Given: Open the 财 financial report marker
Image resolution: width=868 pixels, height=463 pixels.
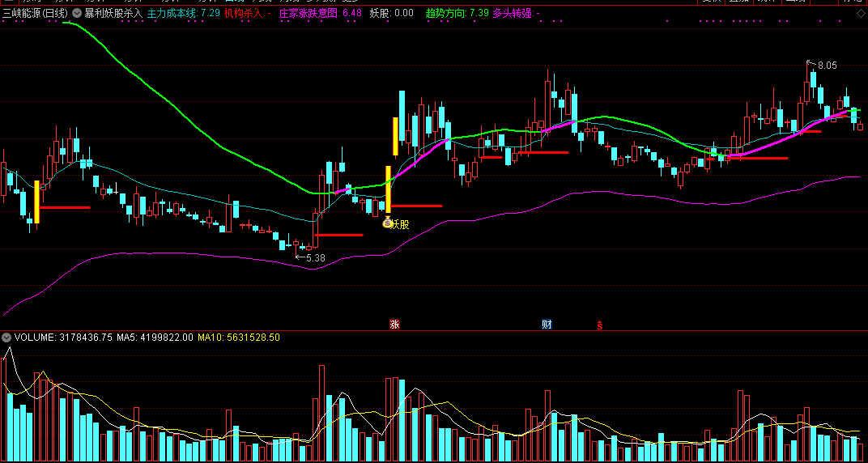Looking at the screenshot, I should coord(547,325).
